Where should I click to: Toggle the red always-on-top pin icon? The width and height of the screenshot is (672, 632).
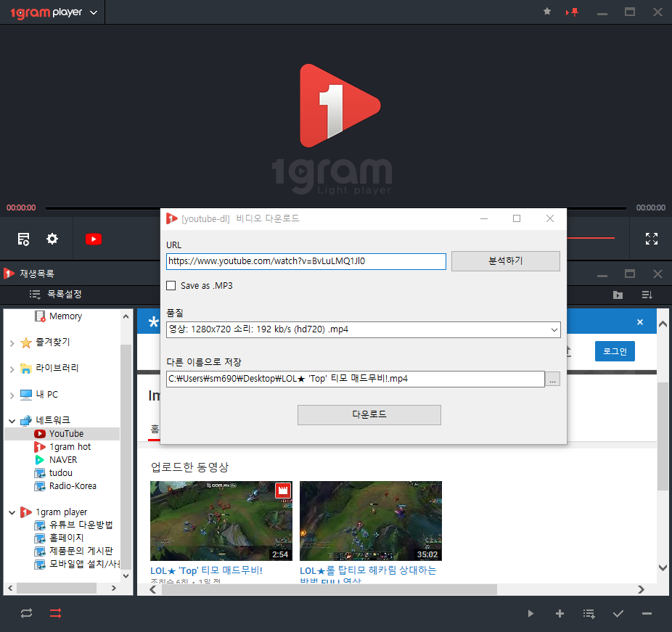(572, 12)
